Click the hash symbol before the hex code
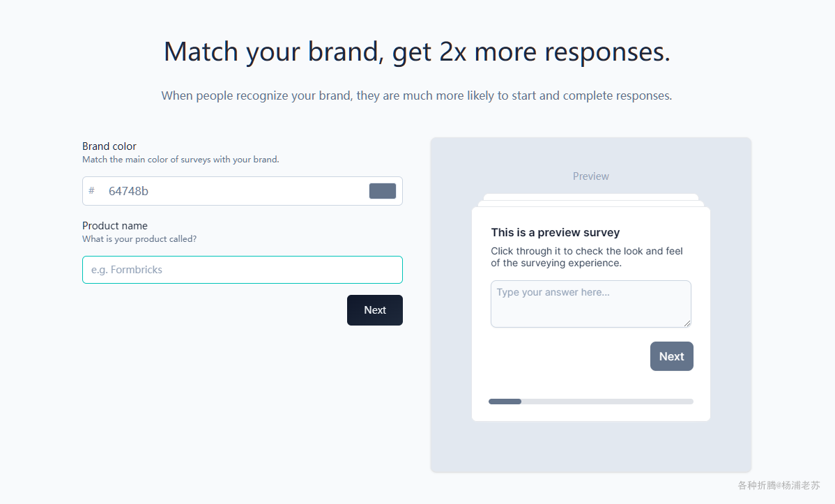 click(91, 191)
